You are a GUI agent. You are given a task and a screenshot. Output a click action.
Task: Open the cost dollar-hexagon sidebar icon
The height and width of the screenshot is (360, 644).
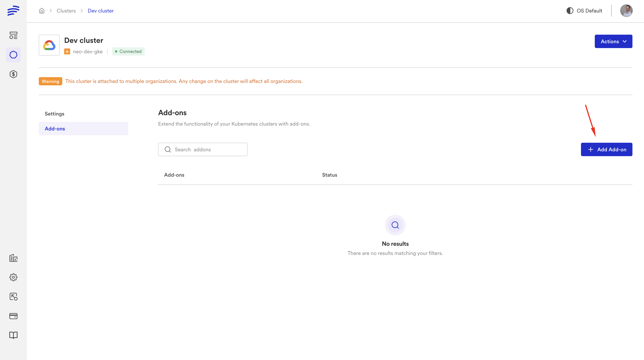(13, 74)
